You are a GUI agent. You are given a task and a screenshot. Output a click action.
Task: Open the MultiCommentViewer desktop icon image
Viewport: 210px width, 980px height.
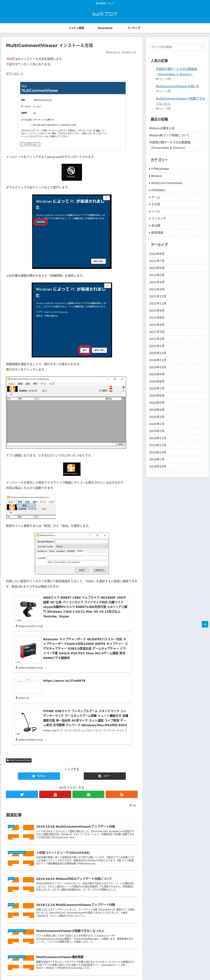coord(72,469)
